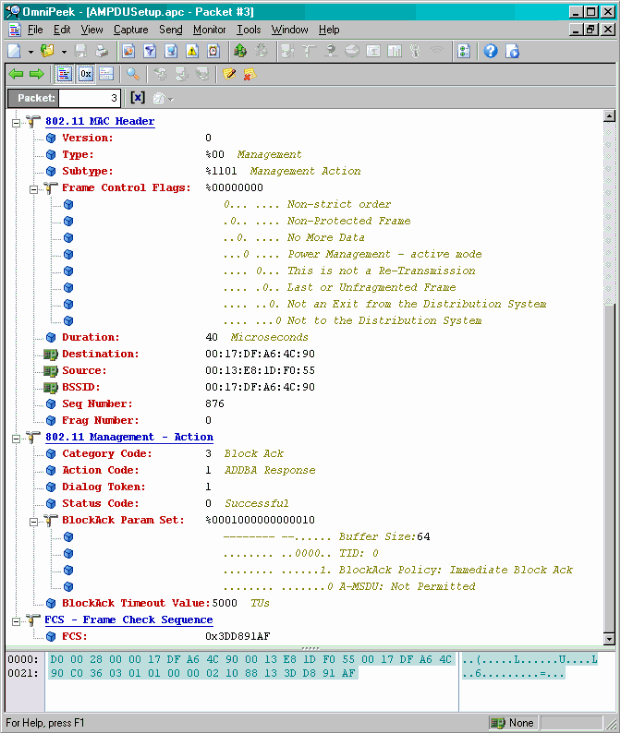Click the scroll down arrow of decode pane
The image size is (620, 733).
[x=609, y=638]
